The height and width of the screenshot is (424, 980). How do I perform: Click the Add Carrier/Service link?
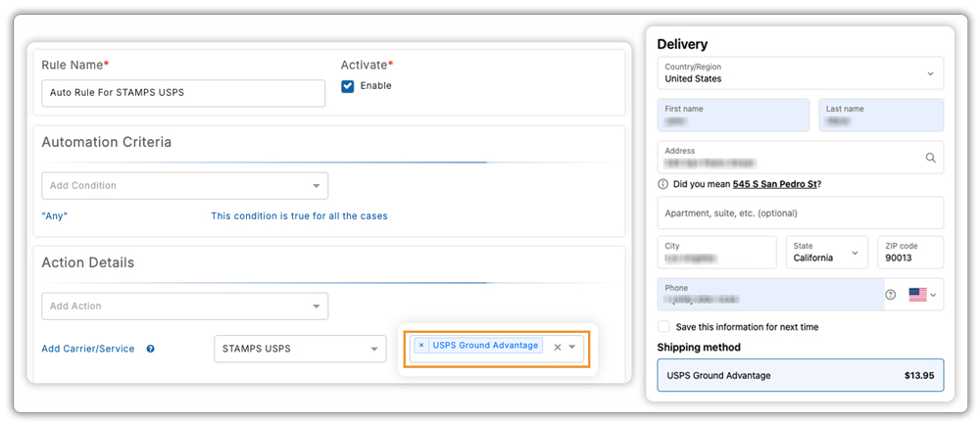pyautogui.click(x=88, y=349)
